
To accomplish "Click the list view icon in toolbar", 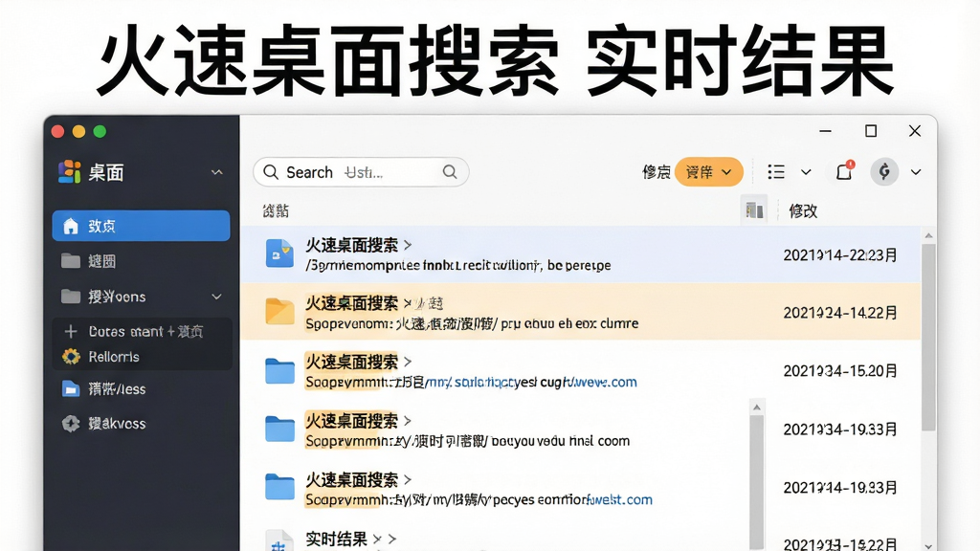I will (776, 172).
